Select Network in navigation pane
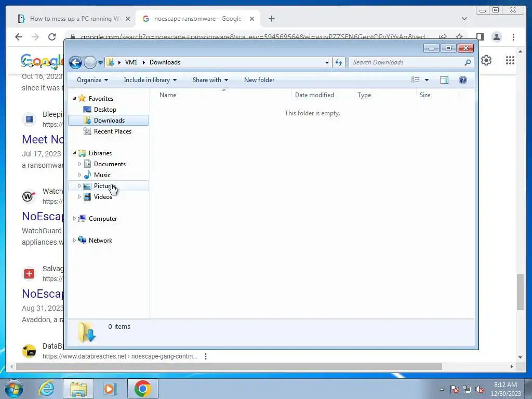 100,241
